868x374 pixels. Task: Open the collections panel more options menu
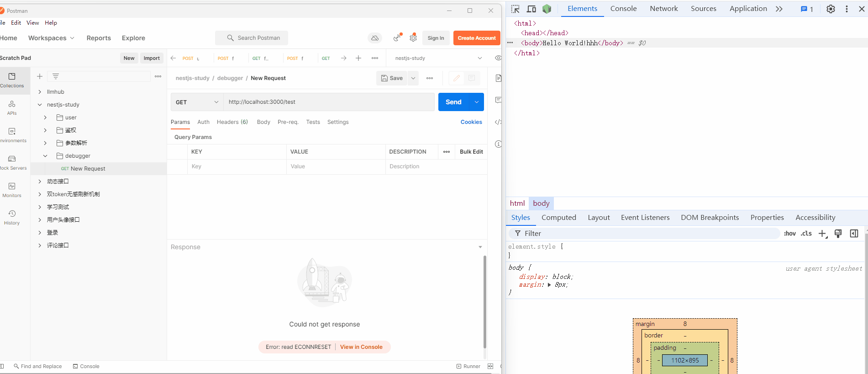coord(158,76)
